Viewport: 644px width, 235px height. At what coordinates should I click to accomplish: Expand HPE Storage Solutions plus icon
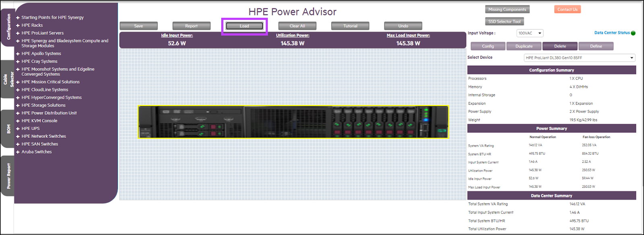(x=18, y=106)
